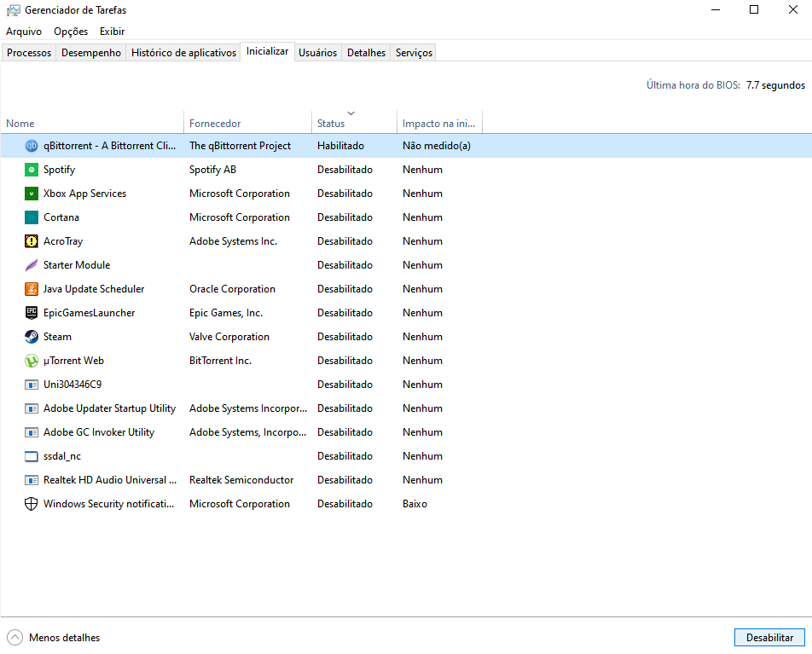This screenshot has height=654, width=812.
Task: Click the EpicGamesLauncher icon
Action: pyautogui.click(x=31, y=313)
